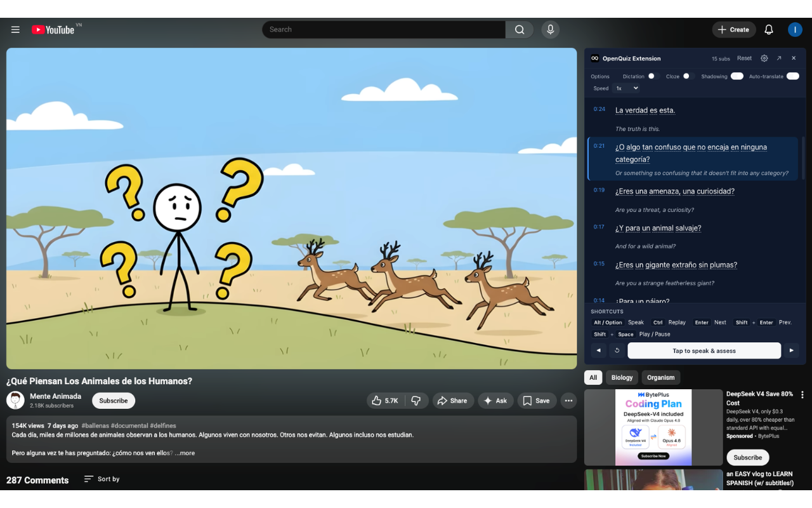
Task: Click the main video player frame
Action: pos(292,208)
